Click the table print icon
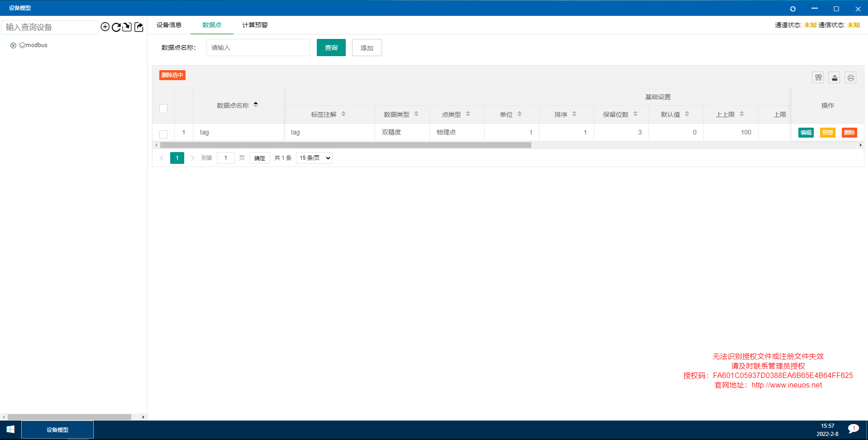The height and width of the screenshot is (440, 868). click(851, 78)
